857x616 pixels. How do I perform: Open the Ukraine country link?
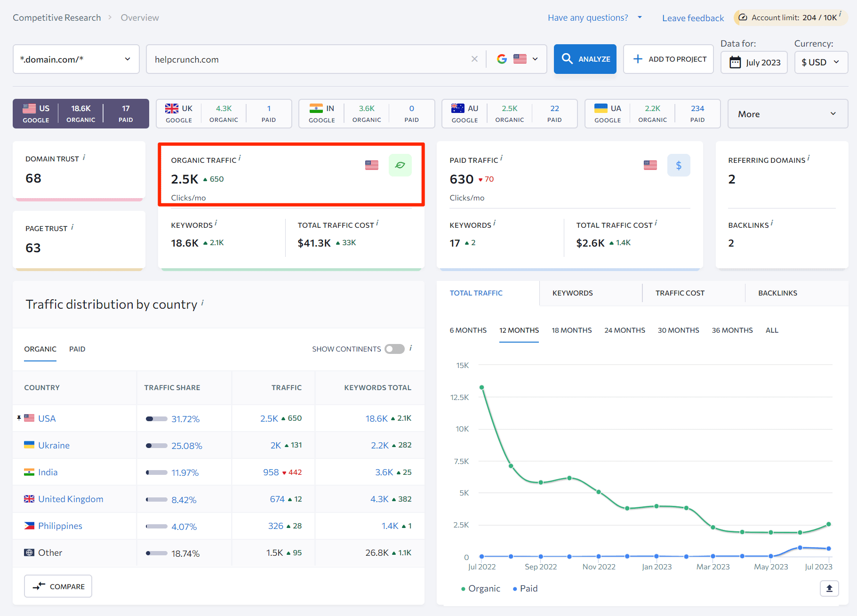coord(54,445)
